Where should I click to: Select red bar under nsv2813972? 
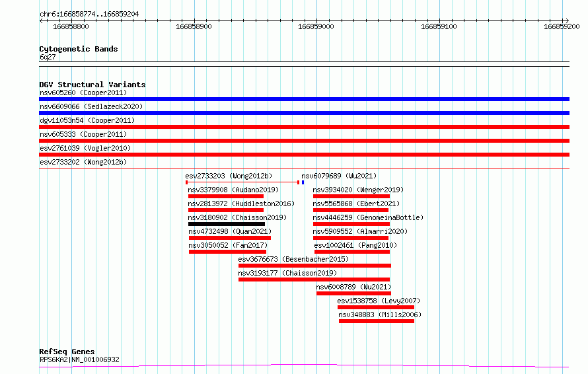(x=226, y=210)
